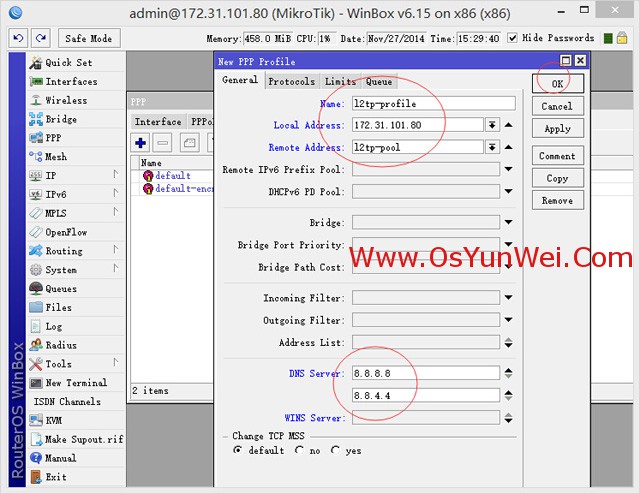Add a new item with the blue plus
The image size is (640, 494).
pos(140,143)
